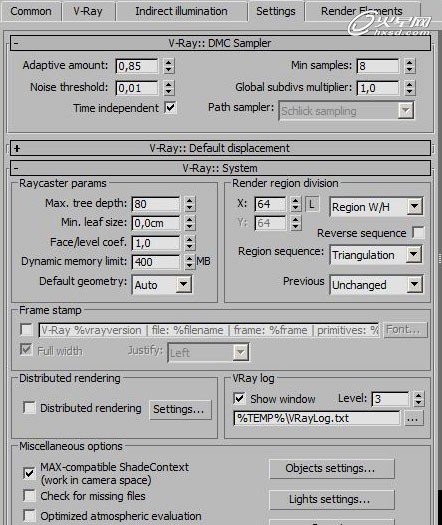Image resolution: width=442 pixels, height=525 pixels.
Task: Open the Default geometry dropdown
Action: 162,285
